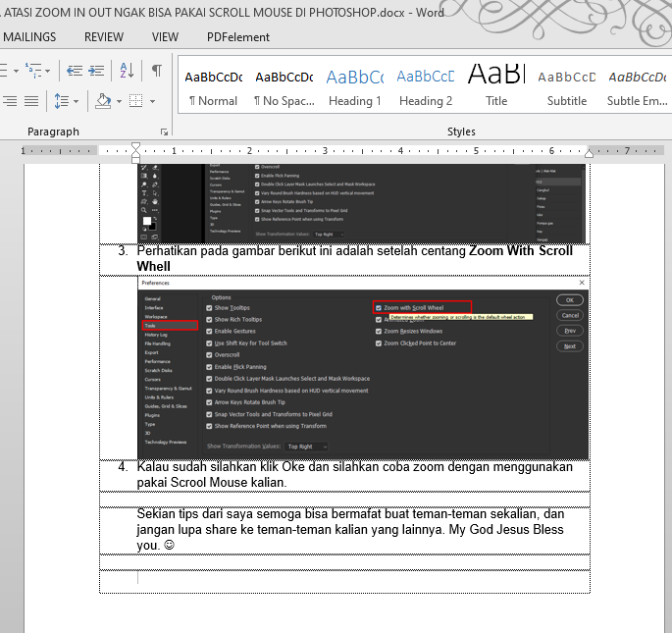Open the Top Right dropdown in Preferences image
The image size is (672, 633).
tap(307, 447)
